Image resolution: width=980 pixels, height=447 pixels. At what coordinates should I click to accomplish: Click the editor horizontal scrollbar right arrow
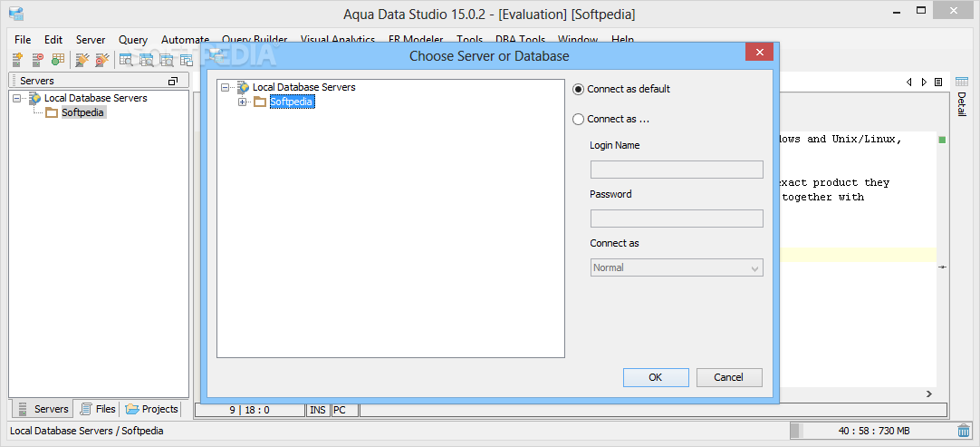click(x=929, y=394)
